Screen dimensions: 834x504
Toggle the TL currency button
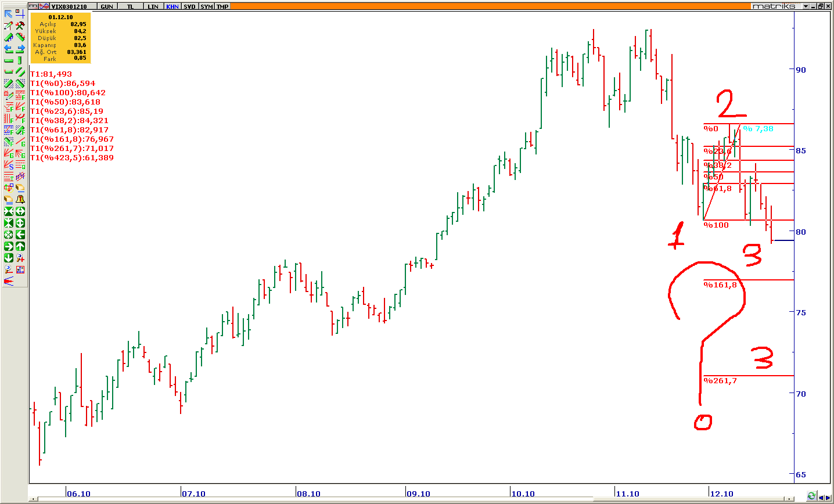click(130, 6)
